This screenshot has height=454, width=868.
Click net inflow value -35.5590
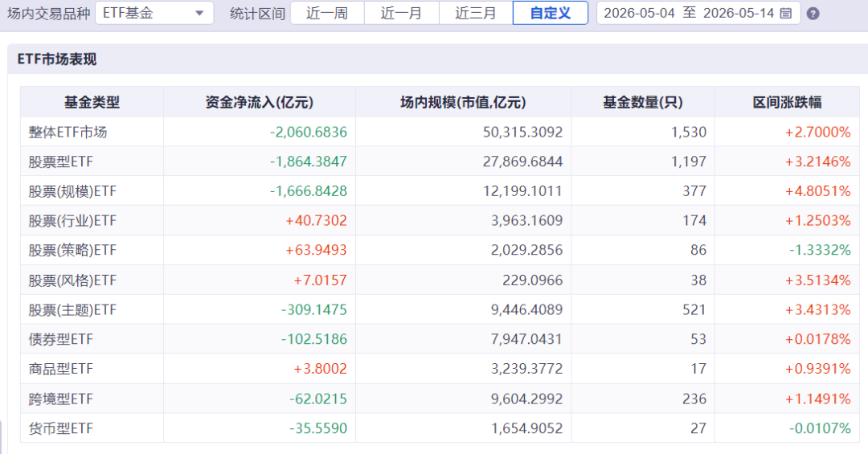click(318, 428)
